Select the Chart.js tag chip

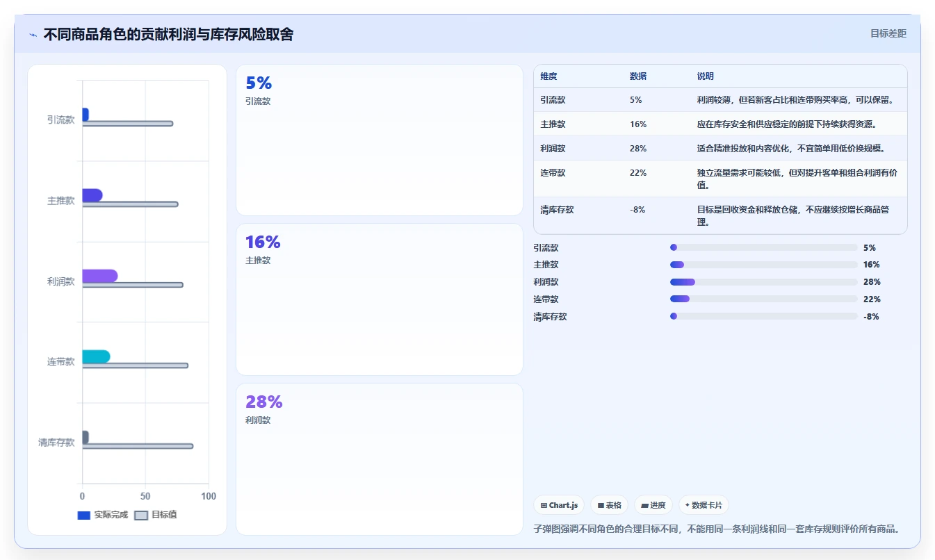tap(559, 505)
